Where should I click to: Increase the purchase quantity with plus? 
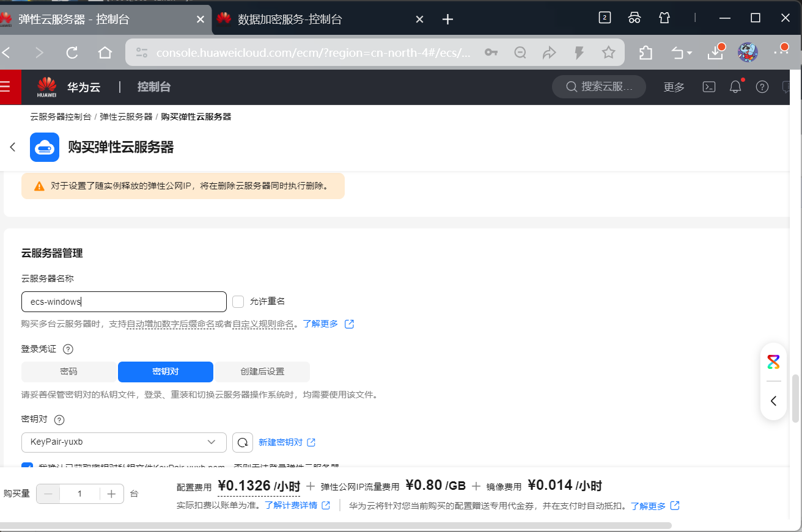[111, 494]
